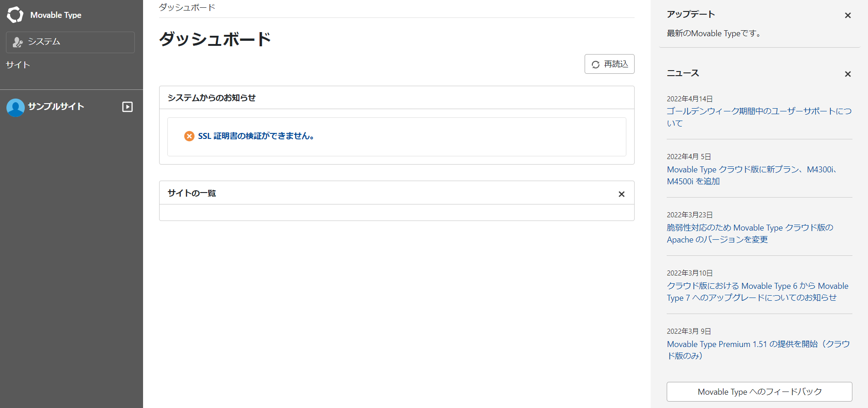Viewport: 868px width, 408px height.
Task: Select システム in the sidebar
Action: coord(70,42)
